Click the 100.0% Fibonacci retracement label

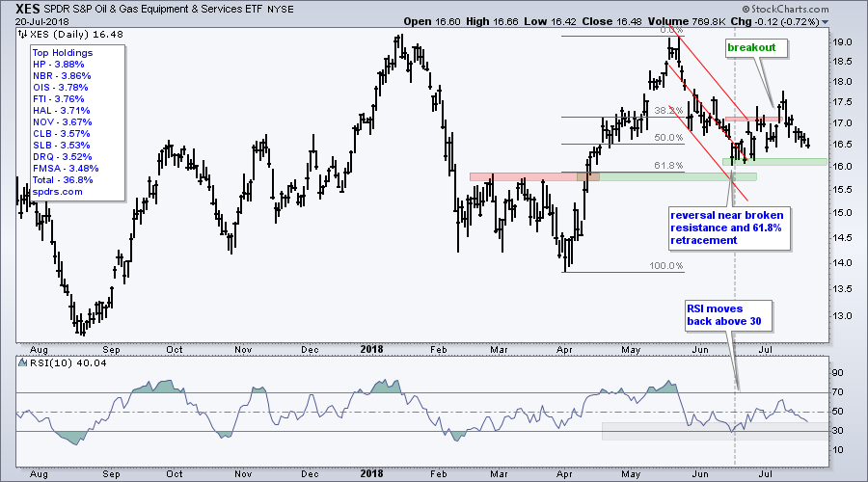pos(665,266)
